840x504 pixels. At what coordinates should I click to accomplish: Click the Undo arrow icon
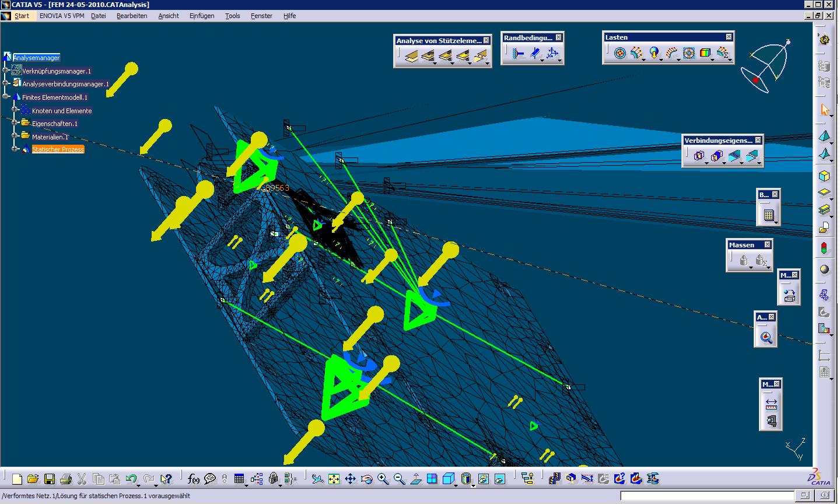click(x=131, y=480)
